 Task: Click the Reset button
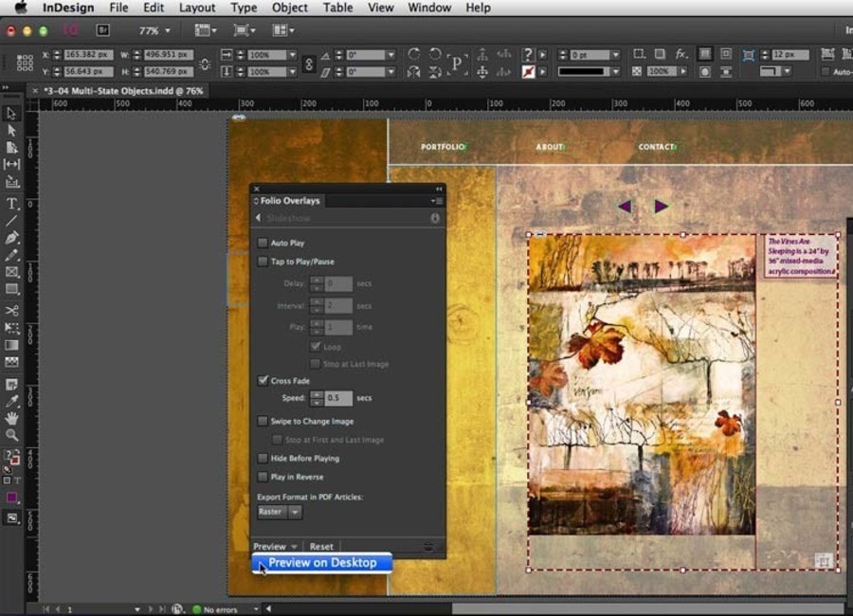tap(321, 547)
